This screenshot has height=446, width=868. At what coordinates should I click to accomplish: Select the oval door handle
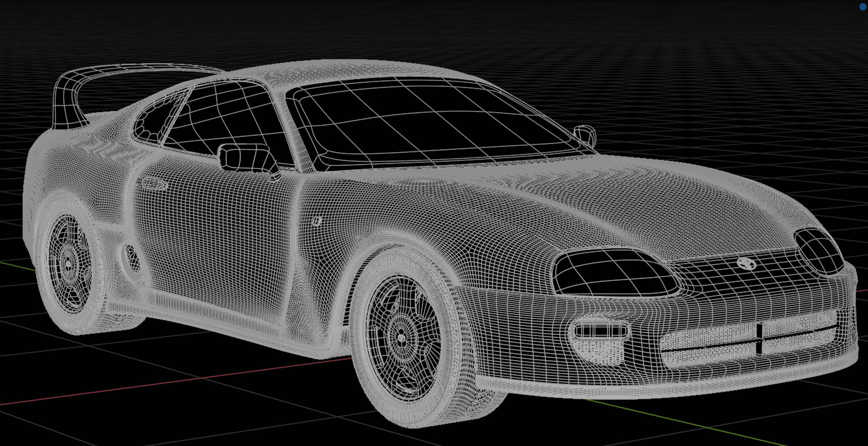click(x=154, y=184)
